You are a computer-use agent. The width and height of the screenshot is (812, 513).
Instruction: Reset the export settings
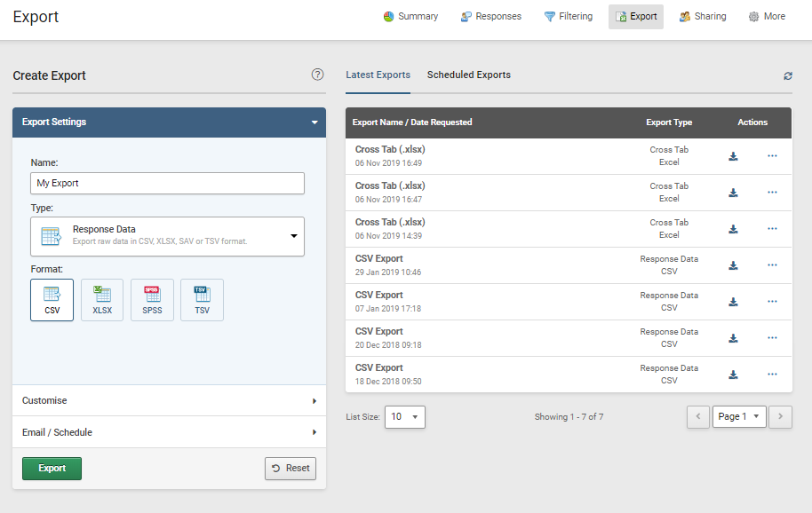(x=290, y=468)
